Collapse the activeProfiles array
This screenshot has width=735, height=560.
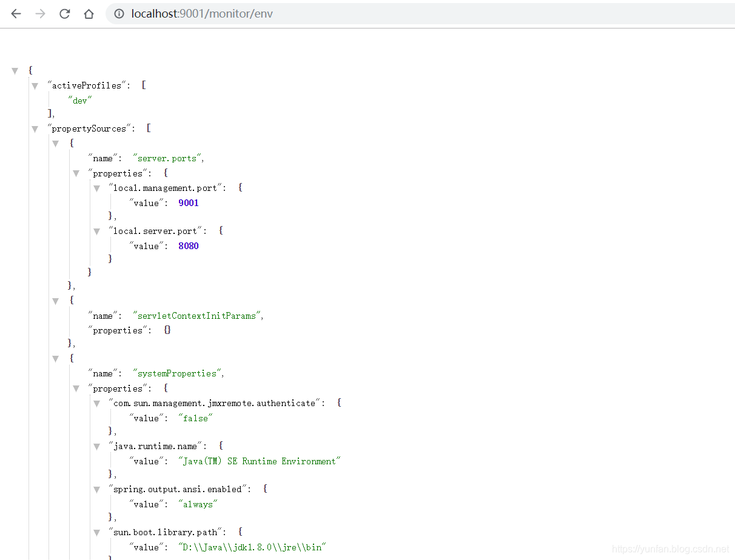point(35,85)
